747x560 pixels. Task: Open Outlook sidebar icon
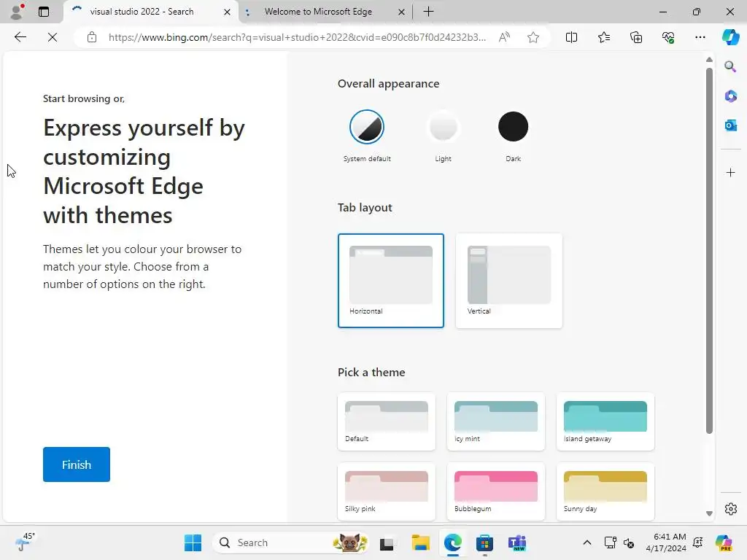pyautogui.click(x=730, y=125)
